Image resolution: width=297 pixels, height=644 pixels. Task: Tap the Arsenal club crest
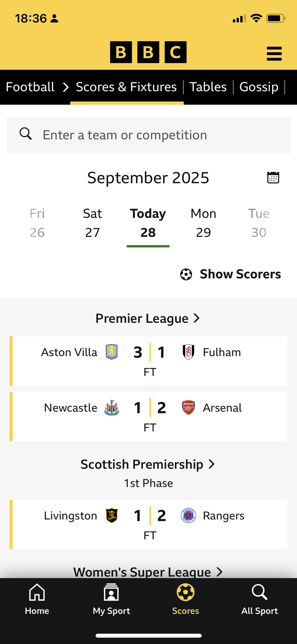click(x=188, y=407)
